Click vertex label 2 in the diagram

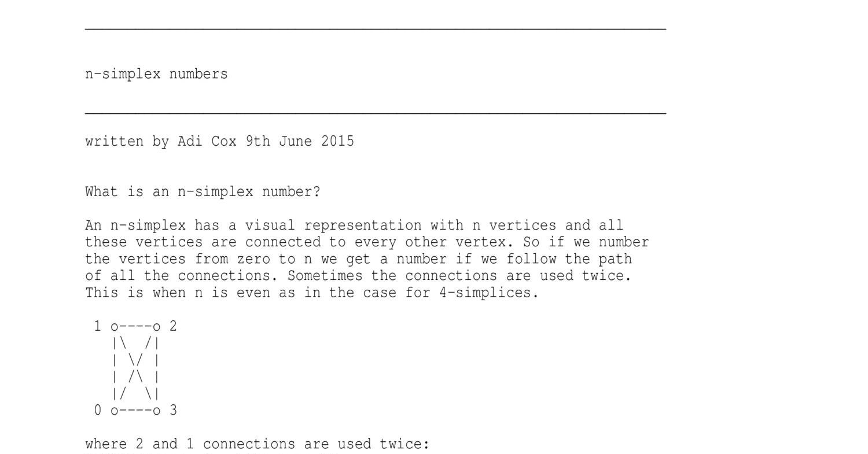[x=173, y=326]
